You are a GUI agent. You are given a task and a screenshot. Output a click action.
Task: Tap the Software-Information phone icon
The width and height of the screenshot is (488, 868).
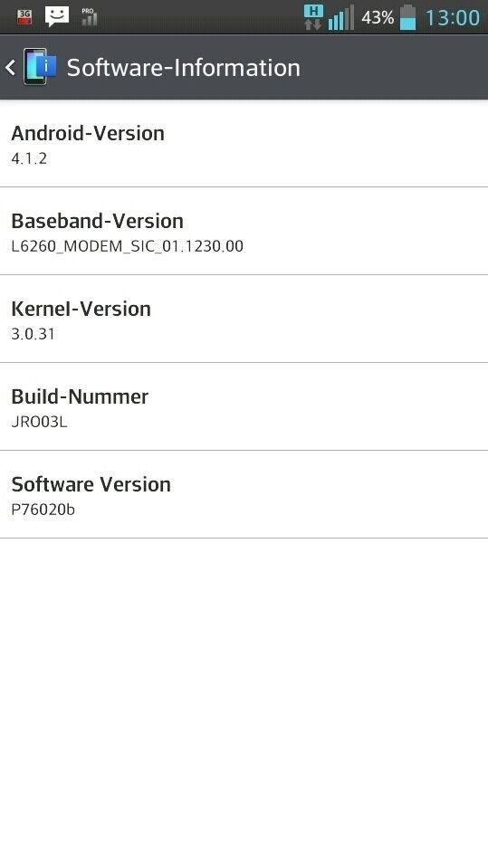click(40, 67)
